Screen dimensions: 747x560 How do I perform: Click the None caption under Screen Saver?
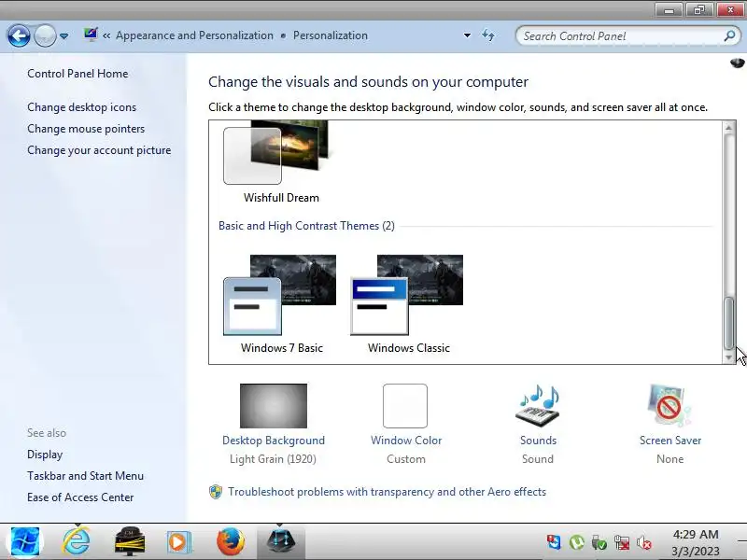(669, 459)
